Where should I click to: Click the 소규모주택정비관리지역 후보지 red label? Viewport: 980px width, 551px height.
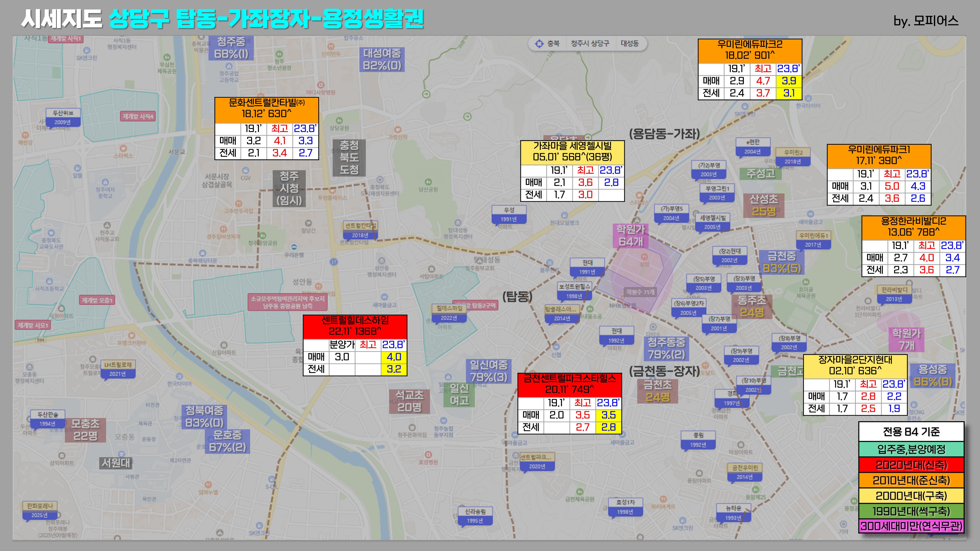coord(287,302)
